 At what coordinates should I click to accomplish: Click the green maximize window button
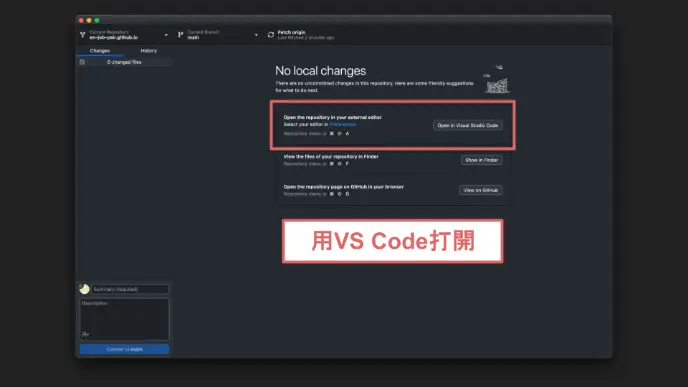point(97,20)
